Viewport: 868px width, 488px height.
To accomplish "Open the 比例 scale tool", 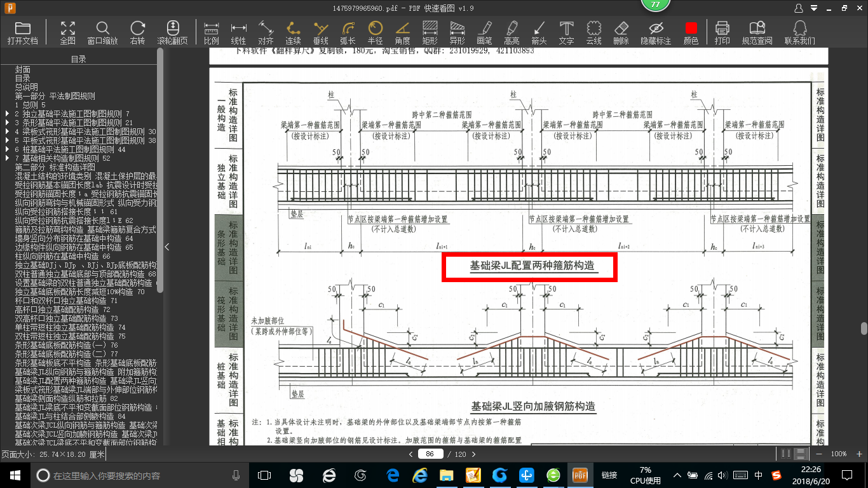I will pyautogui.click(x=212, y=29).
